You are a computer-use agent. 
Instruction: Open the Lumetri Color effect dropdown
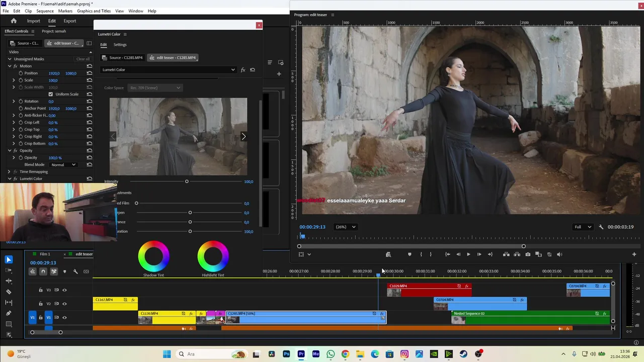click(x=168, y=70)
